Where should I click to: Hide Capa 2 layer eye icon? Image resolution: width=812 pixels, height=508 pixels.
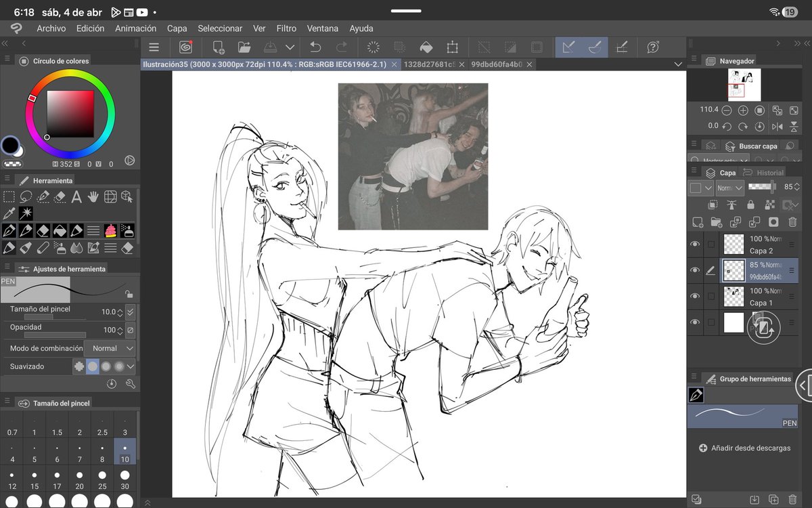pyautogui.click(x=695, y=244)
